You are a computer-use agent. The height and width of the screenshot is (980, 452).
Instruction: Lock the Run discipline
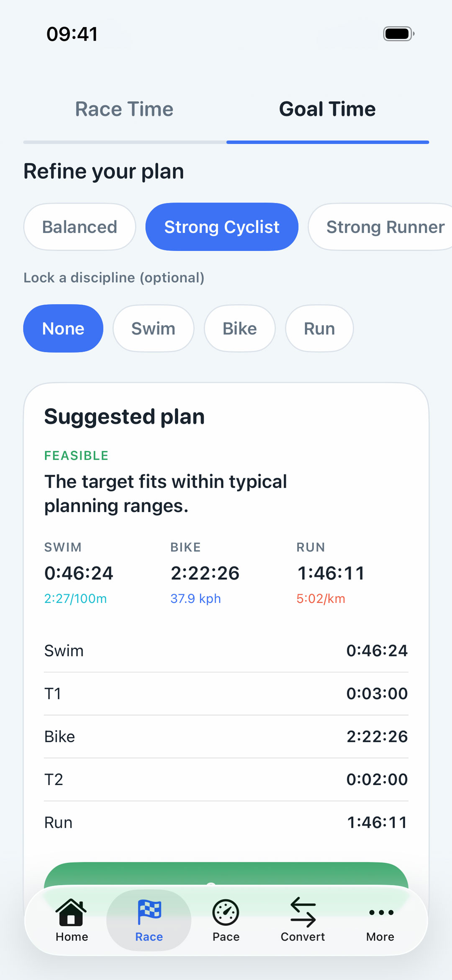pyautogui.click(x=319, y=329)
